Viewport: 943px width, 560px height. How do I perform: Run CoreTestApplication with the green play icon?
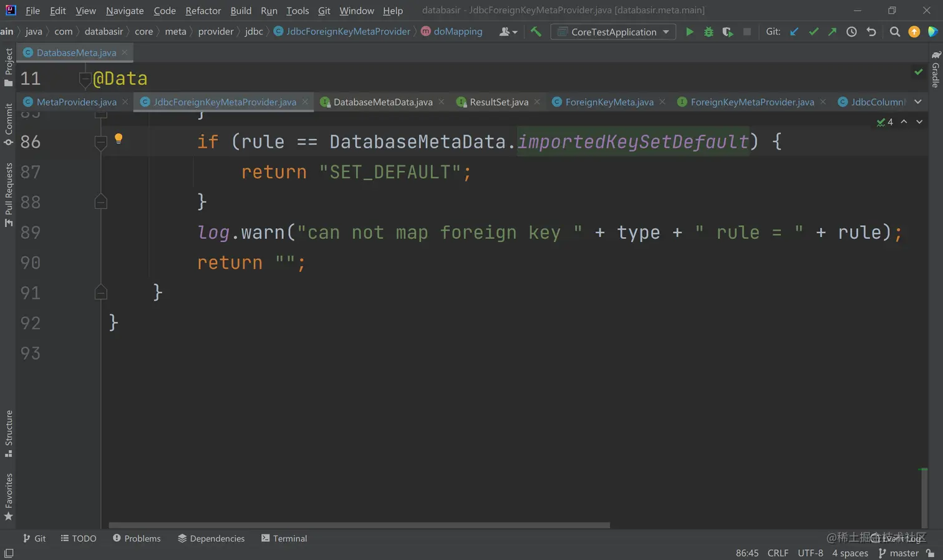(x=689, y=32)
